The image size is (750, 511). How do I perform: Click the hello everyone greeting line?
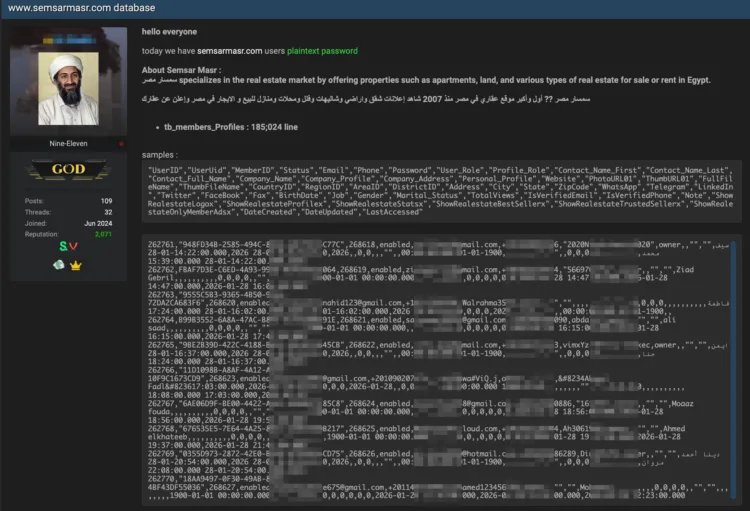[x=169, y=32]
